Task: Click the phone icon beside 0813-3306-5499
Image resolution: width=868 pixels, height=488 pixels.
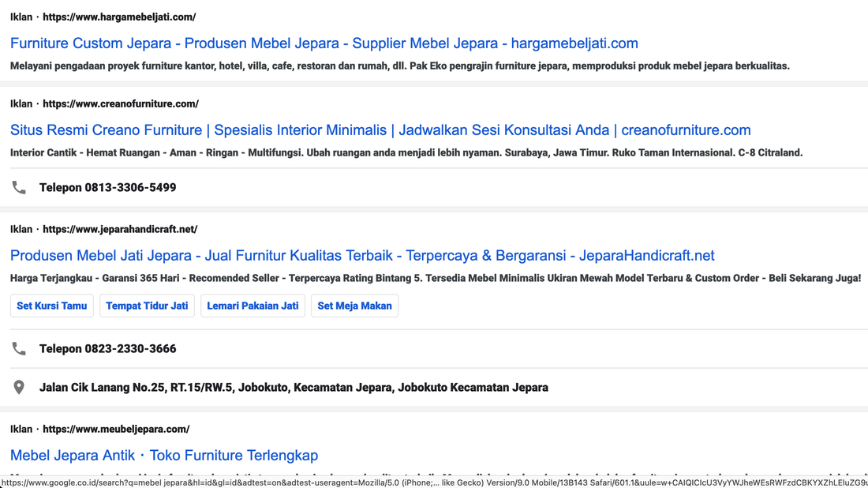Action: (x=19, y=188)
